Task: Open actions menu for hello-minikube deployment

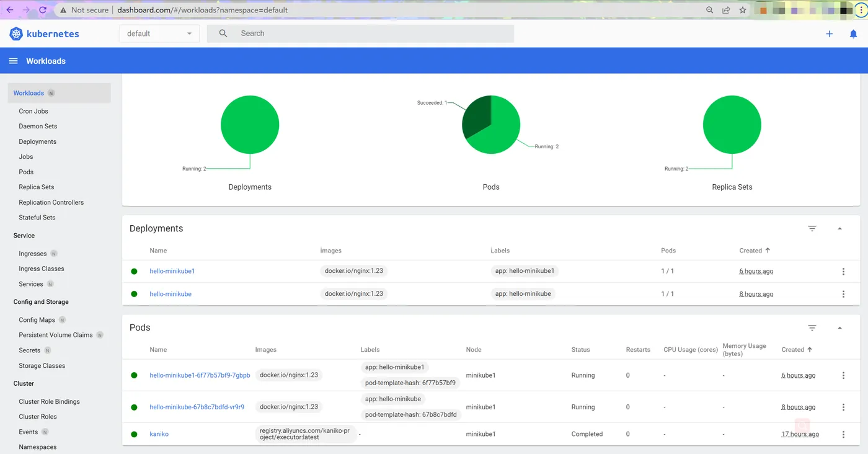Action: (843, 294)
